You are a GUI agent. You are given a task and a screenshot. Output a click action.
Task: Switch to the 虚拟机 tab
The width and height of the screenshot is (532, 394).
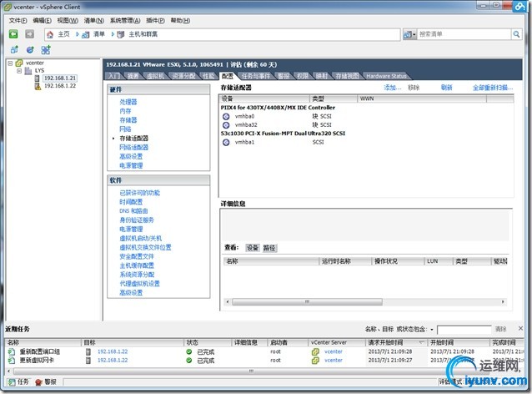pyautogui.click(x=156, y=76)
